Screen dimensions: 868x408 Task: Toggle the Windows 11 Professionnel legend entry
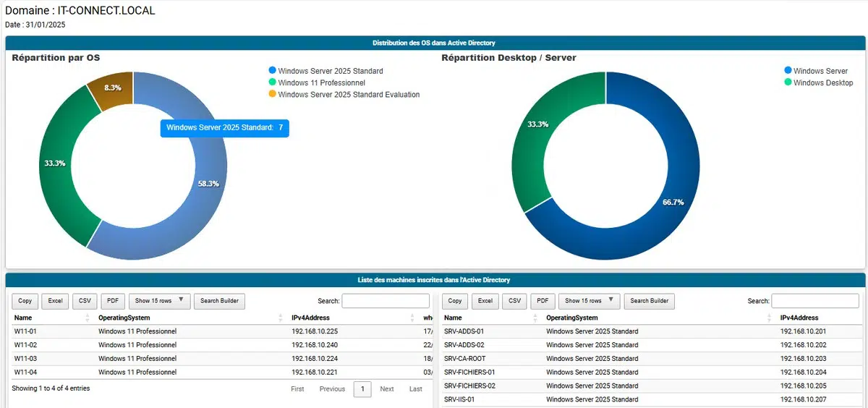323,82
